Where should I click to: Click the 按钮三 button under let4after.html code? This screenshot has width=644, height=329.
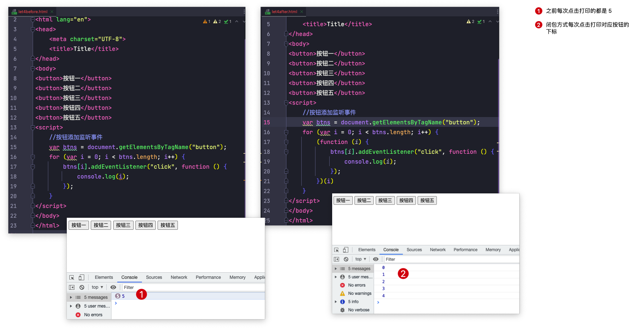coord(385,200)
